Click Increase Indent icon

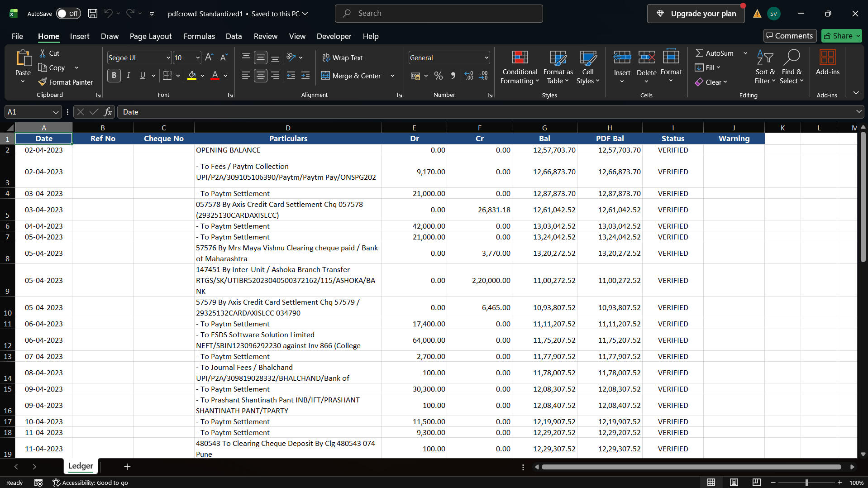pyautogui.click(x=305, y=76)
